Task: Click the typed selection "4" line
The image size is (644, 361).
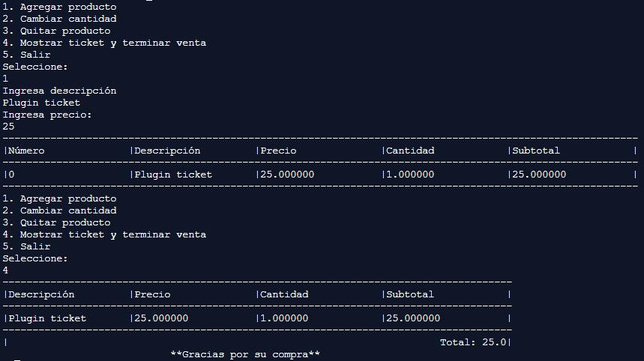Action: [x=5, y=270]
